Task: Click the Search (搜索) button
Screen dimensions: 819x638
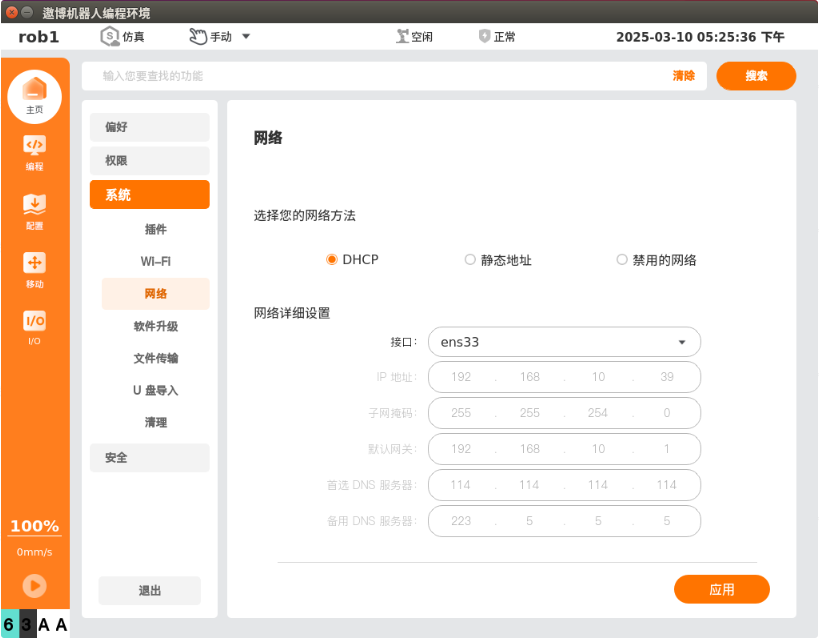Action: 756,76
